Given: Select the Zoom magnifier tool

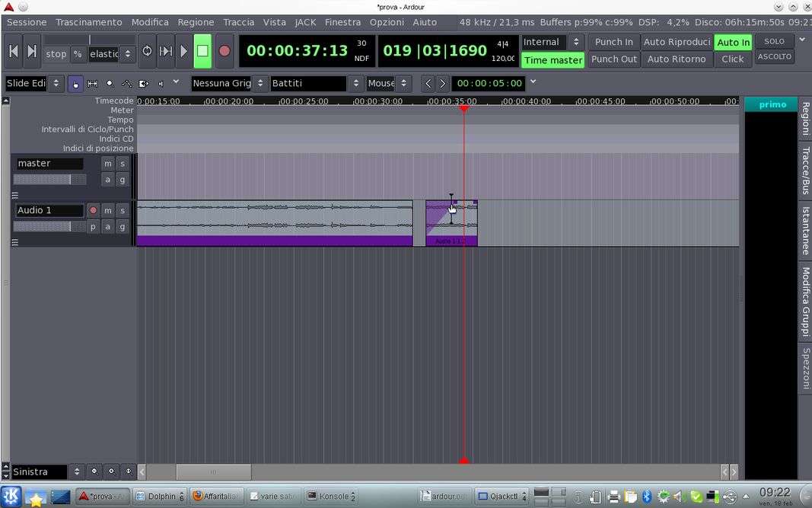Looking at the screenshot, I should click(110, 83).
